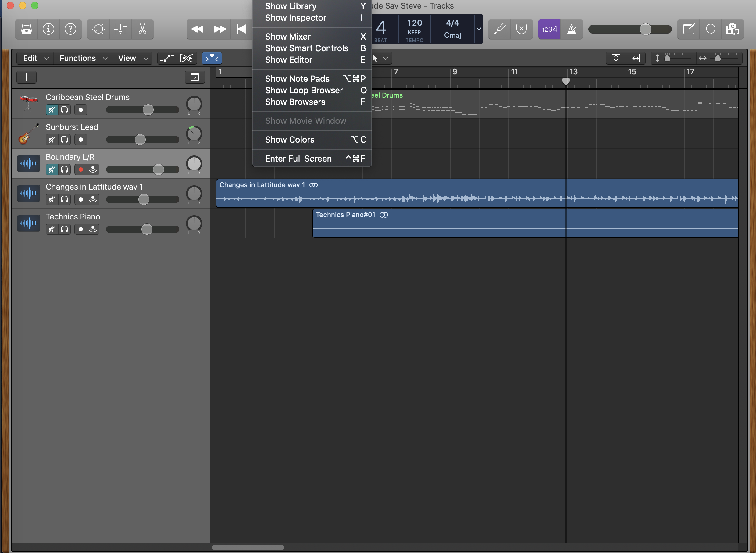This screenshot has width=756, height=553.
Task: Open the Media Browser icon
Action: point(732,29)
